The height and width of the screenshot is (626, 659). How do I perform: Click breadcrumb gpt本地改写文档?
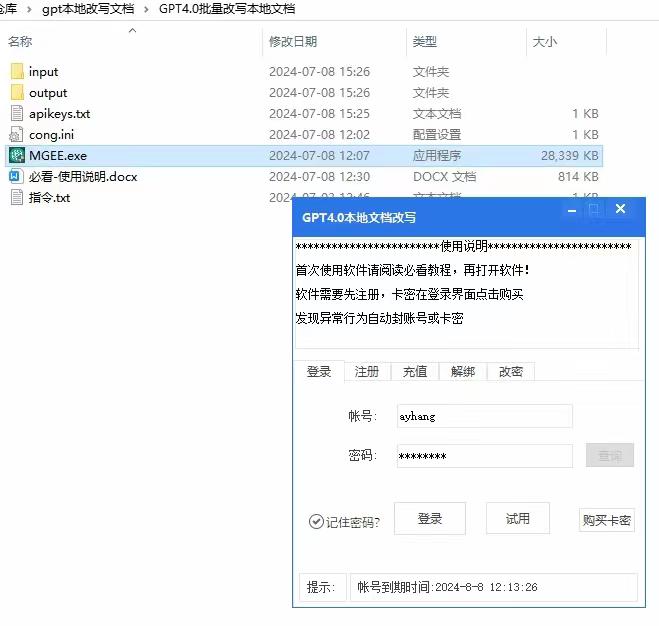(88, 9)
